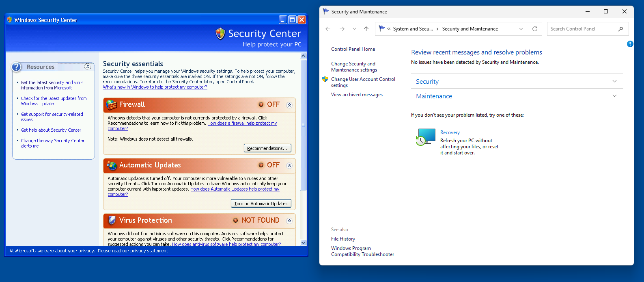Expand the Maintenance section
The image size is (644, 282).
click(x=614, y=96)
